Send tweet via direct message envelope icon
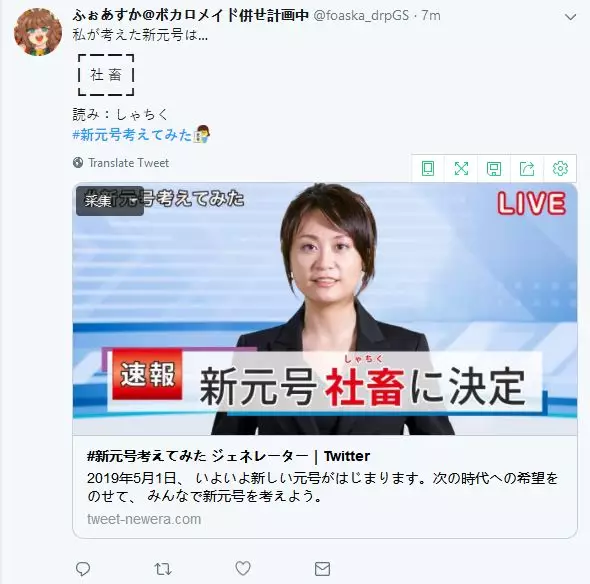 point(322,569)
